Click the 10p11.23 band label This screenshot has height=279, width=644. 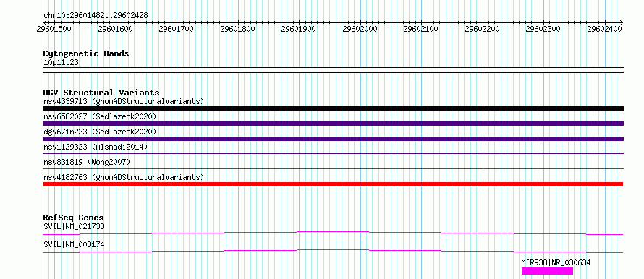(x=61, y=63)
